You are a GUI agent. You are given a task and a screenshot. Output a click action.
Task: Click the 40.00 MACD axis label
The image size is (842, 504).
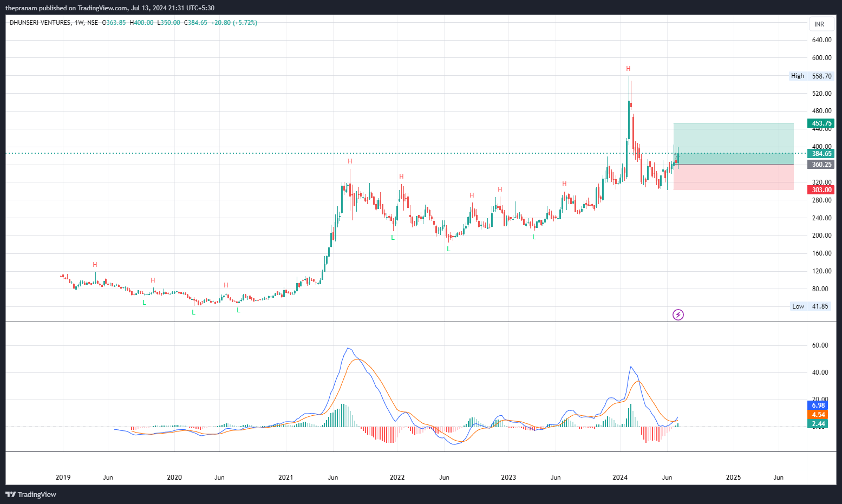click(820, 372)
